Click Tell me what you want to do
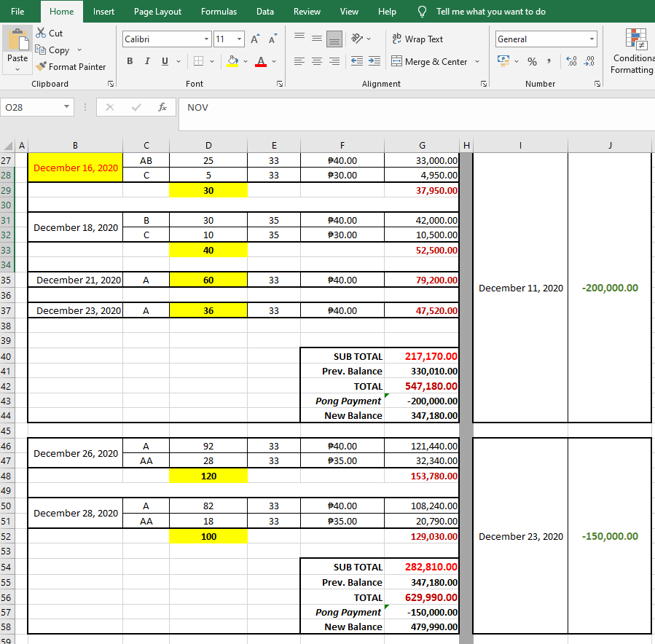This screenshot has width=655, height=644. click(x=491, y=11)
